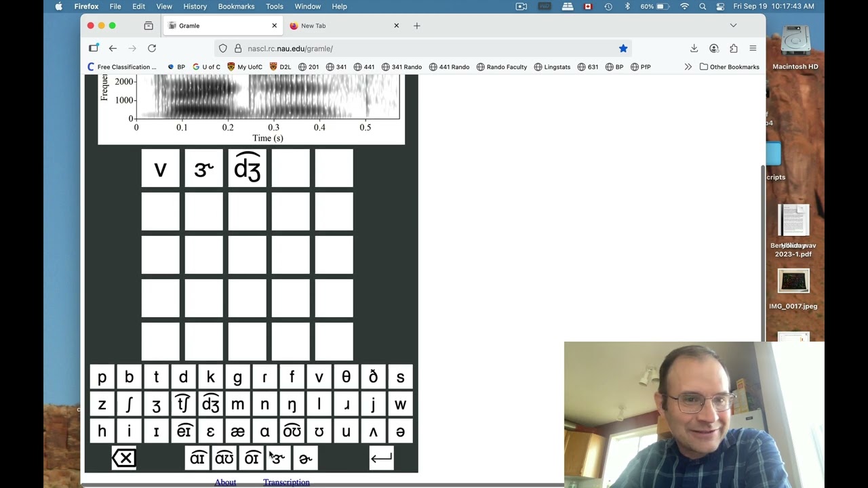Tap the ŋ key on IPA keyboard

292,404
